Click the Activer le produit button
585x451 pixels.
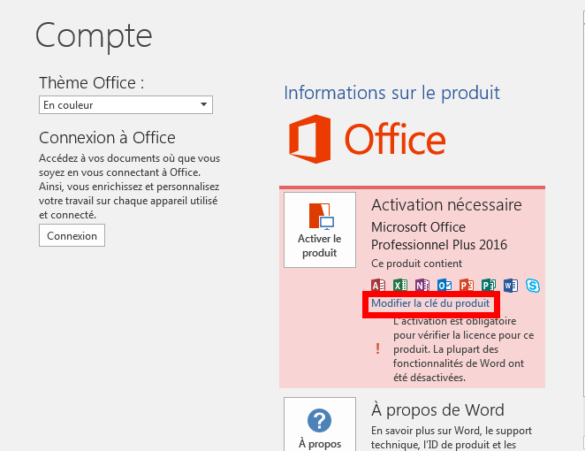(x=320, y=230)
